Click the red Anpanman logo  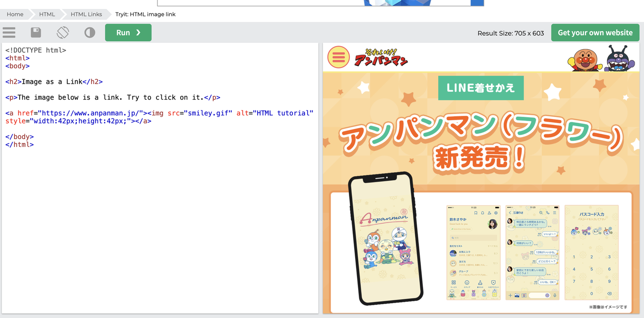coord(381,58)
